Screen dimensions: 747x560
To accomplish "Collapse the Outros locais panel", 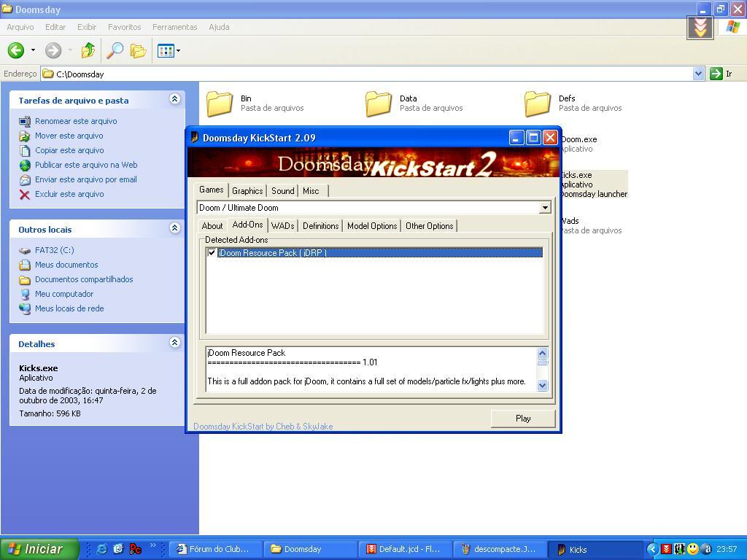I will 175,228.
